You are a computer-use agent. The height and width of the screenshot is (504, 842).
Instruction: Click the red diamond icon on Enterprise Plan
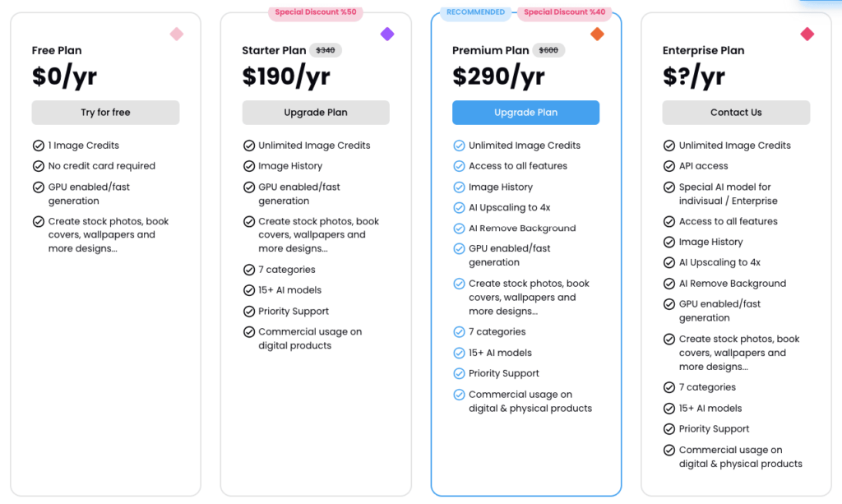[807, 35]
